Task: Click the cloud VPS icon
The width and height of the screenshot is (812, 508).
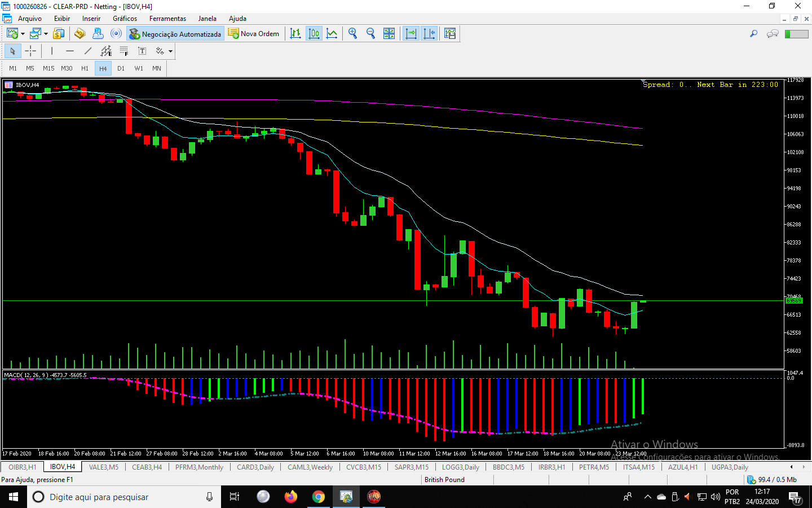Action: pyautogui.click(x=98, y=34)
